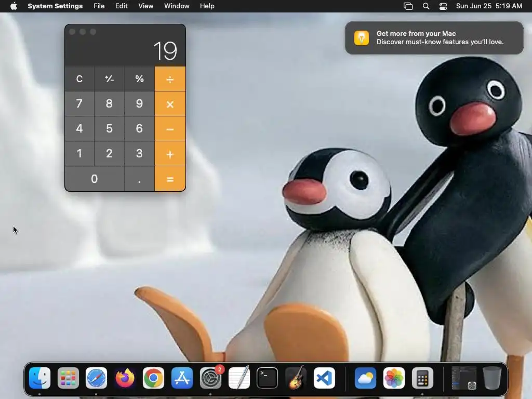Open Google Chrome in the Dock
This screenshot has height=399, width=532.
[153, 378]
